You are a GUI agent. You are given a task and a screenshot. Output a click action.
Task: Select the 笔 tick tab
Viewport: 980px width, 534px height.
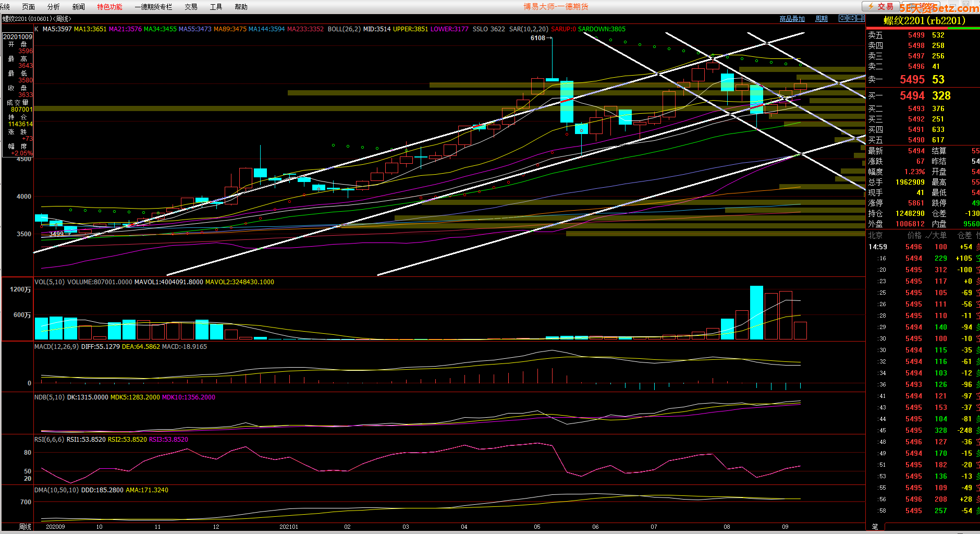875,527
